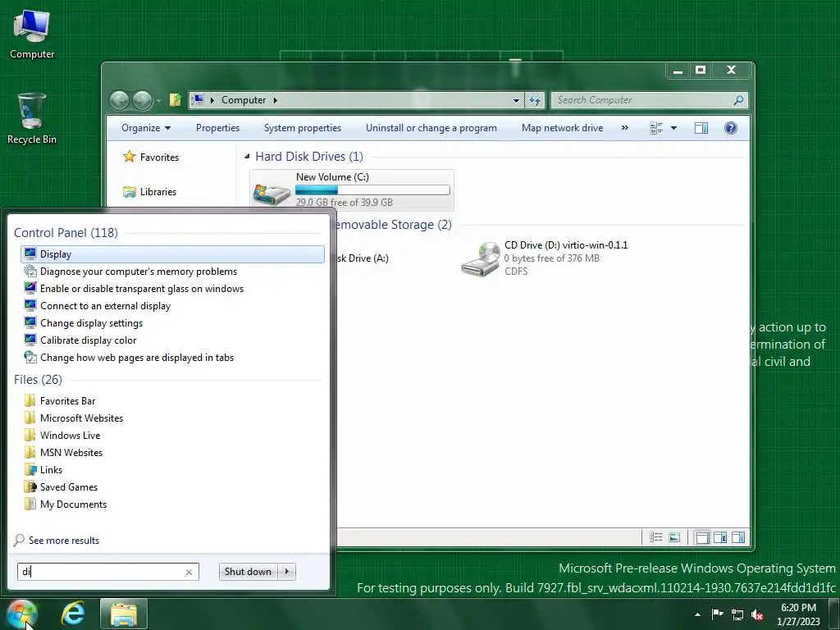Collapse the Hard Disk Drives group
840x630 pixels.
pos(247,157)
